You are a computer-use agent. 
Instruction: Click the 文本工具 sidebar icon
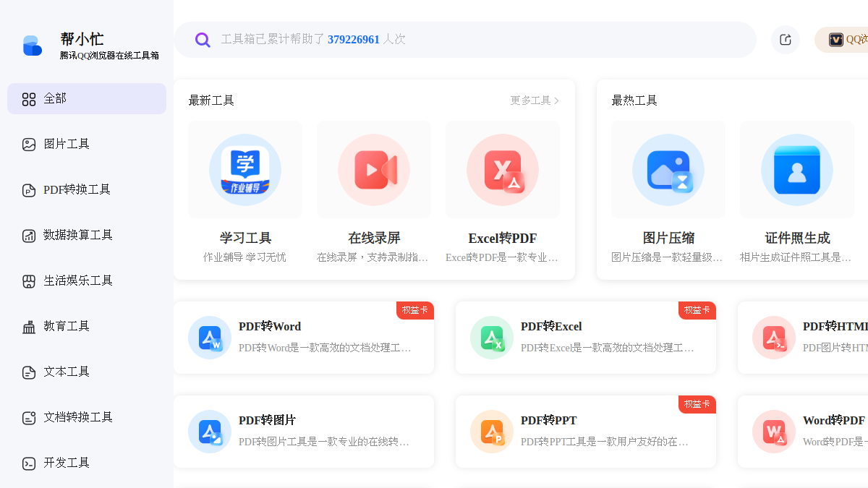[29, 372]
